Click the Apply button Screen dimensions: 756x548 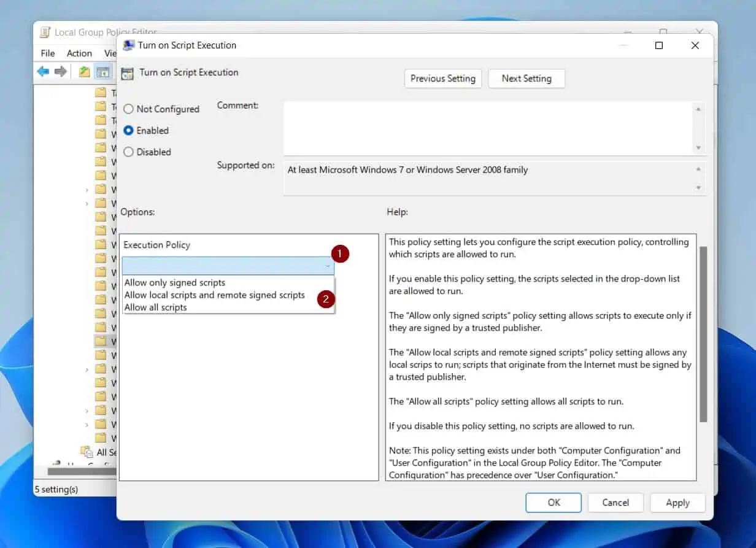[677, 503]
